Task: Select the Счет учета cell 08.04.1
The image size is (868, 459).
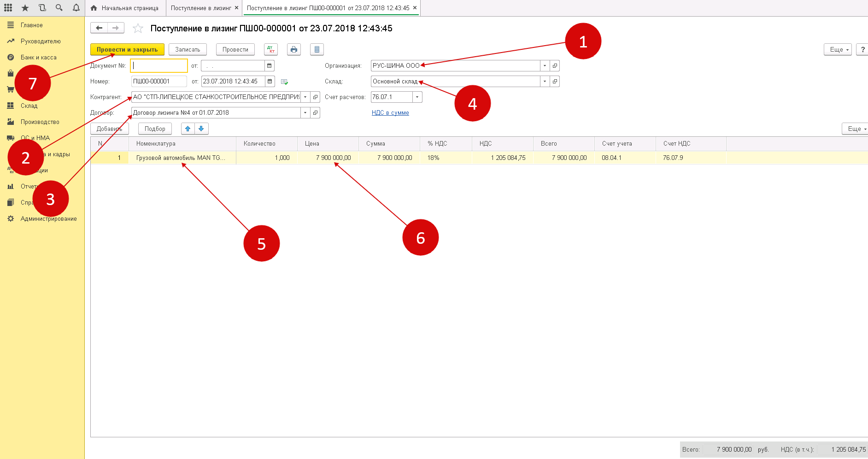Action: (x=625, y=158)
